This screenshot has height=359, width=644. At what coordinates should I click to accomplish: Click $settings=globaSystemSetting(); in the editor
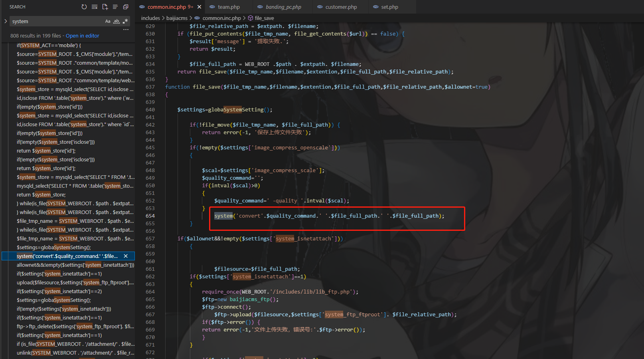point(225,110)
